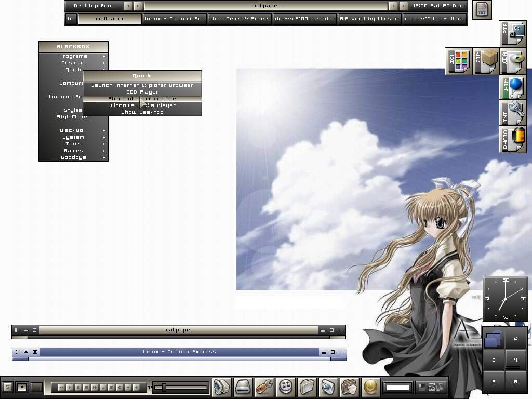Open the TXT file icon at top right

482,10
